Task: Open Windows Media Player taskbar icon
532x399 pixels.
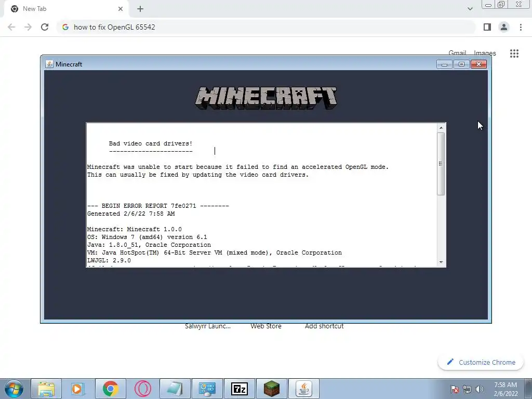Action: (x=78, y=389)
